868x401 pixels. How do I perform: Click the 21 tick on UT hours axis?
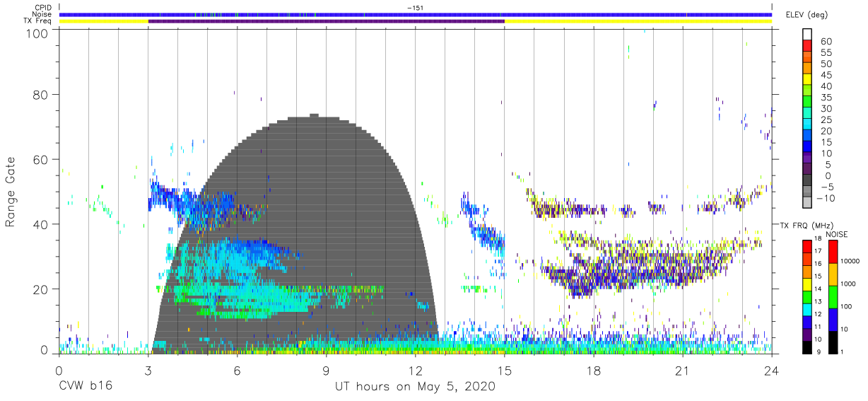tap(683, 371)
